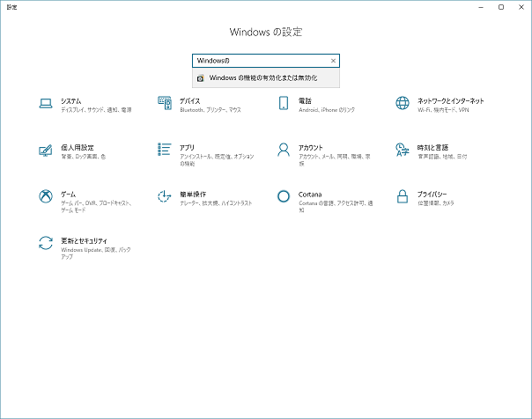
Task: Open ゲーム settings category title
Action: [x=68, y=195]
